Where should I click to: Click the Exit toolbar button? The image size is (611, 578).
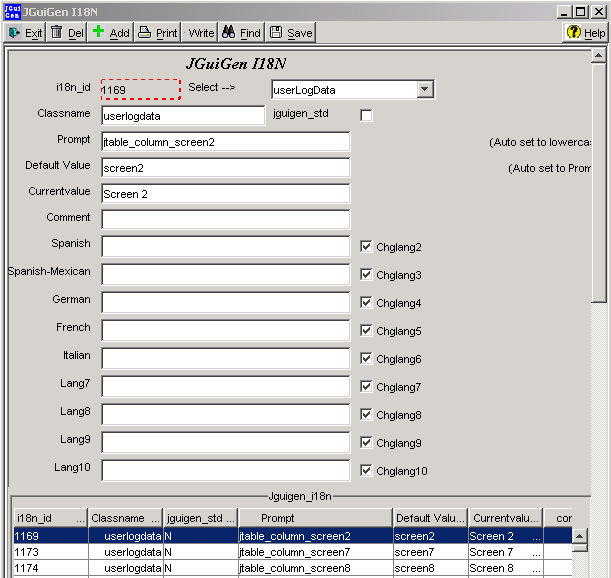click(25, 33)
